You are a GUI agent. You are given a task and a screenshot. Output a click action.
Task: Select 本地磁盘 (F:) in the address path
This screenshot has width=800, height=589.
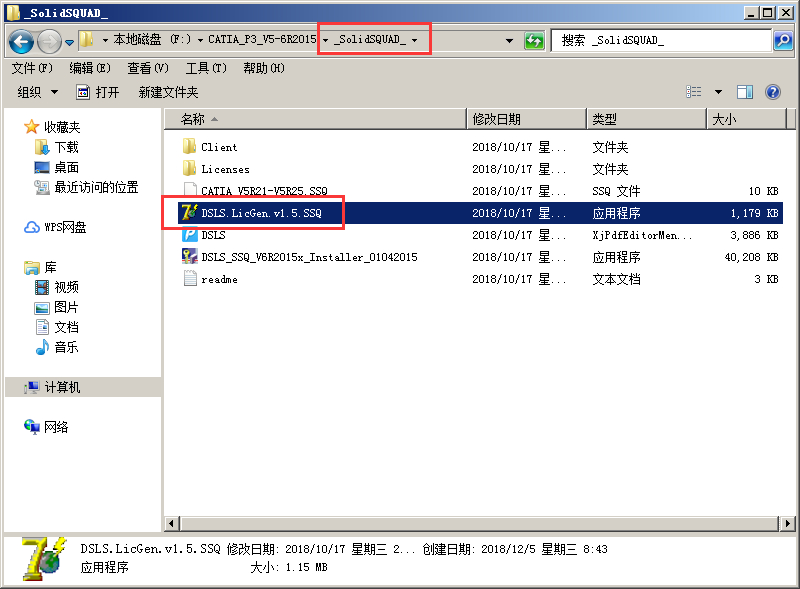coord(152,39)
